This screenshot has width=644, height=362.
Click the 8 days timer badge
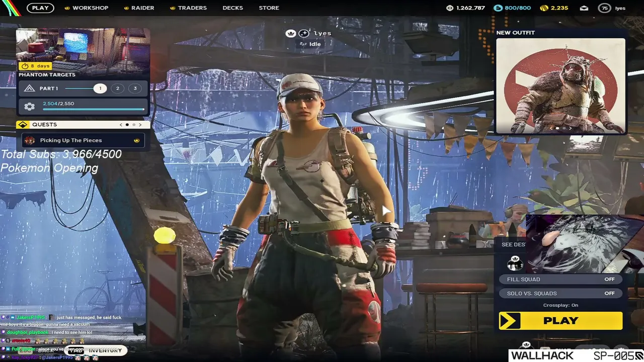35,66
